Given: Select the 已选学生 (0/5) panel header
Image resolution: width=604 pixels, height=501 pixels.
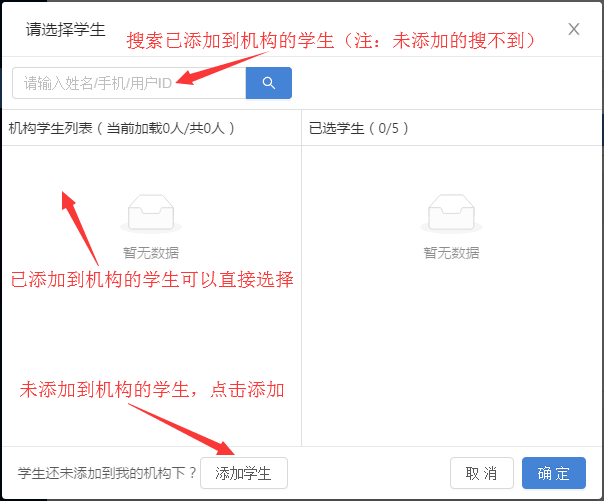Looking at the screenshot, I should coord(359,128).
